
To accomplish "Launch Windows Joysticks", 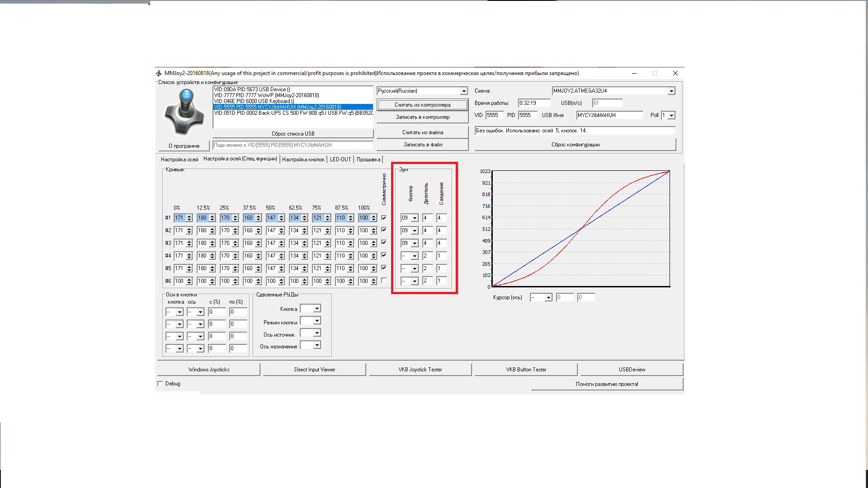I will pyautogui.click(x=209, y=370).
